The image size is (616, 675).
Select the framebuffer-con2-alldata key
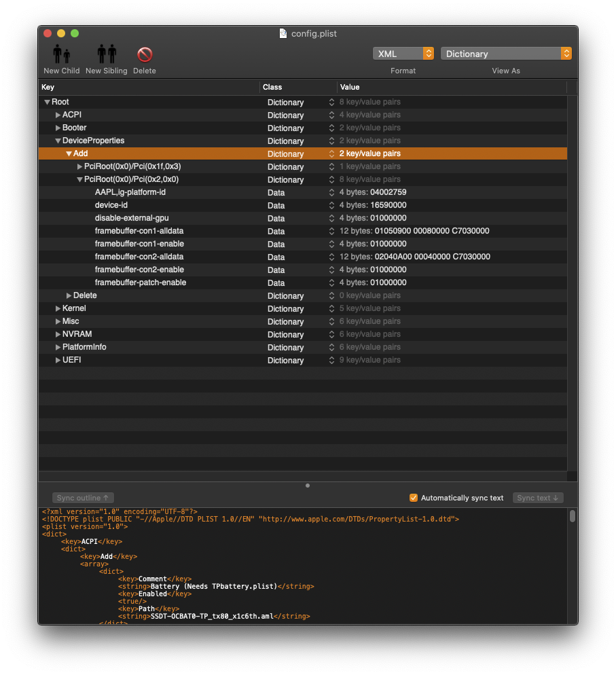[139, 257]
